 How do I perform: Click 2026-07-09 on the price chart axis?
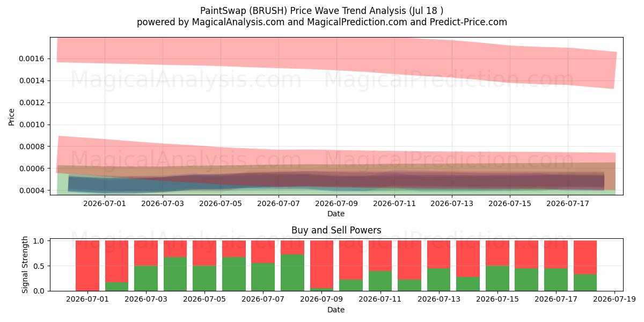click(x=336, y=203)
